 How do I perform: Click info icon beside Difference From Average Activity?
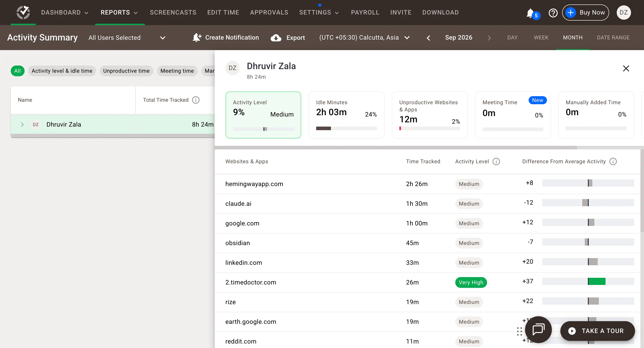click(613, 161)
